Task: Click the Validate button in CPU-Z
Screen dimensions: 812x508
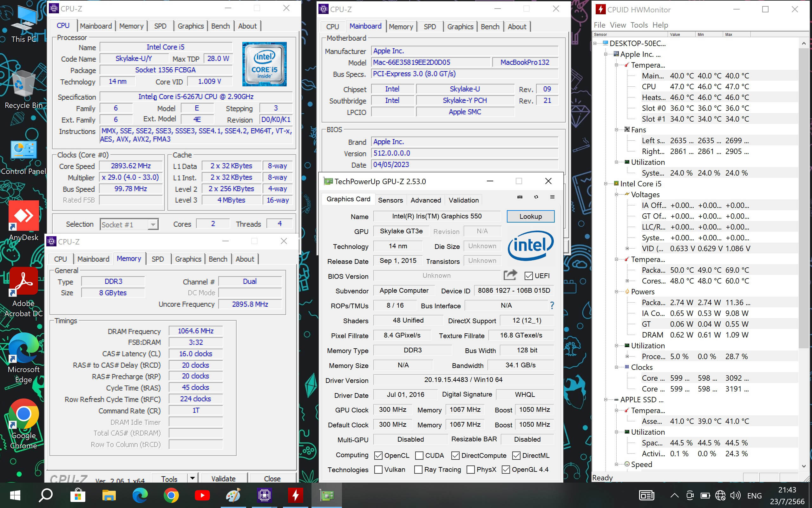Action: coord(224,478)
